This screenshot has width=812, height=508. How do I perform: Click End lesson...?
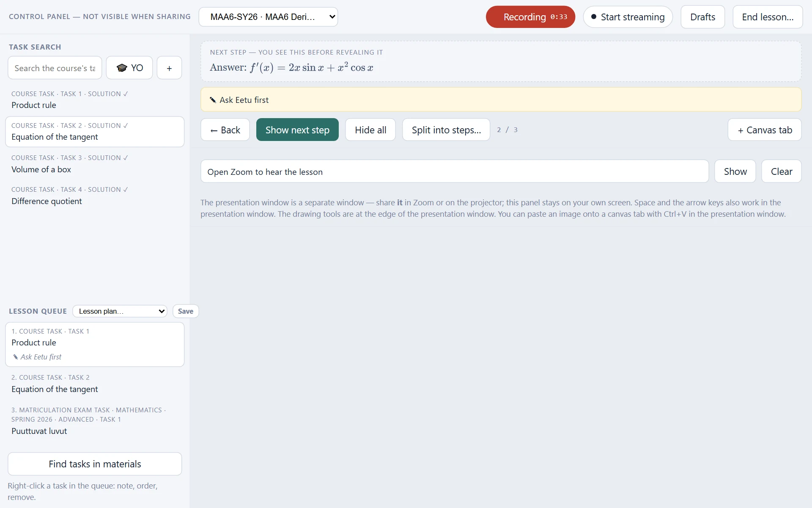point(768,17)
